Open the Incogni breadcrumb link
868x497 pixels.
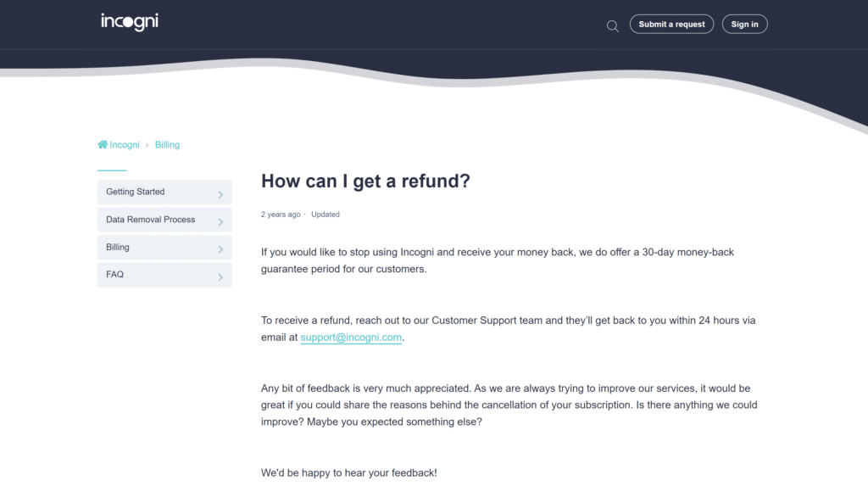125,145
